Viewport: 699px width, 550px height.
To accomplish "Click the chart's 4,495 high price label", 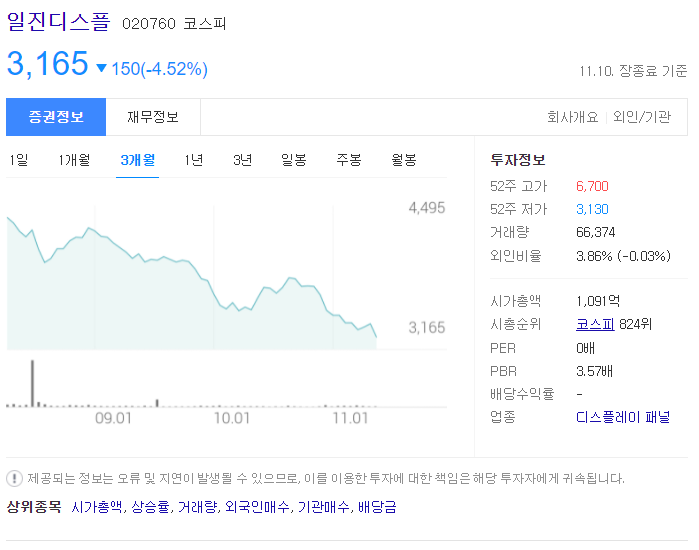I will 427,208.
